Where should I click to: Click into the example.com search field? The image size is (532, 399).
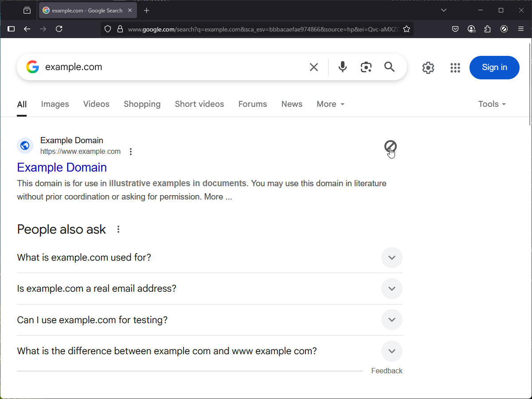point(173,67)
